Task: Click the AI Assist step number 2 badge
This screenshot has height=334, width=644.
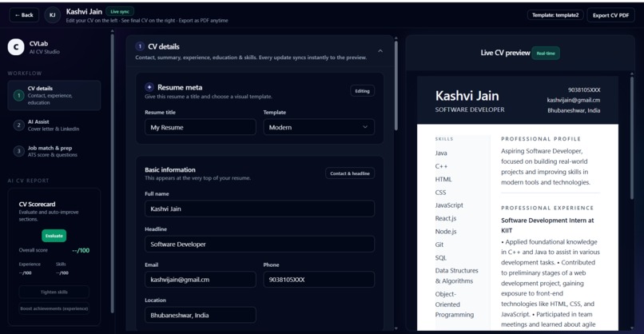Action: coord(18,125)
